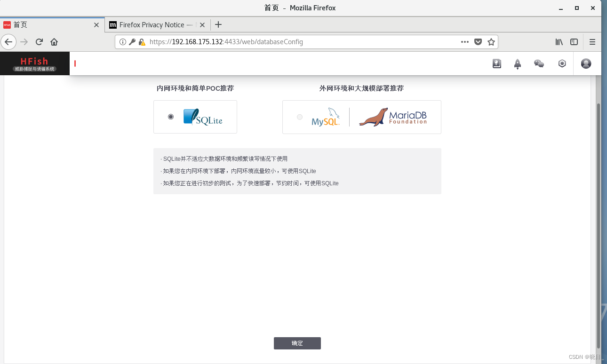Click the HFish logo
607x364 pixels.
(x=35, y=63)
